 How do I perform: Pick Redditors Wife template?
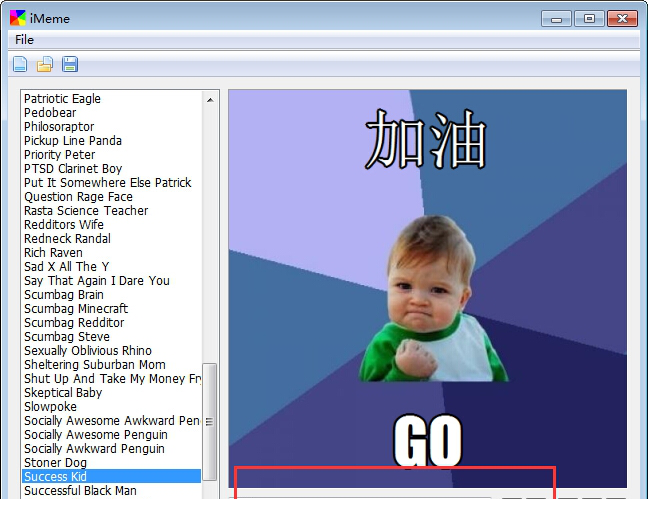112,225
